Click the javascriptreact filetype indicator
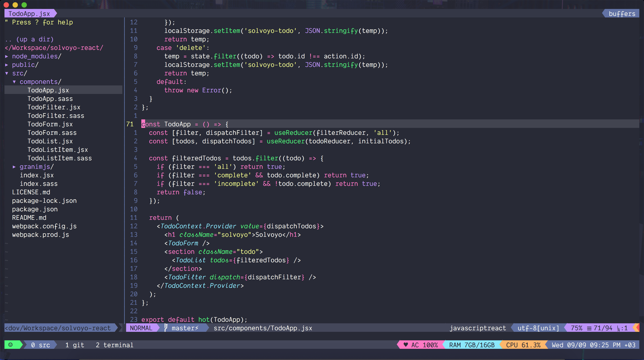 [x=479, y=328]
